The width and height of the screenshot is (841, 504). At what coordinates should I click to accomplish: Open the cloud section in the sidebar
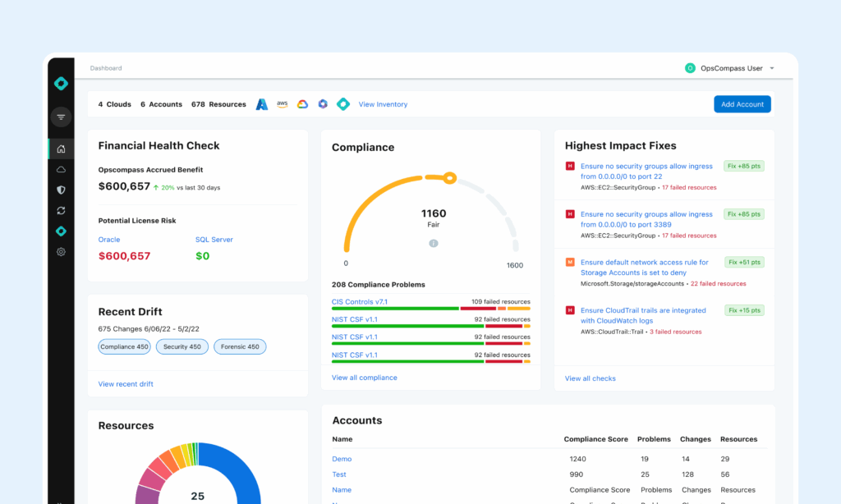pos(61,169)
